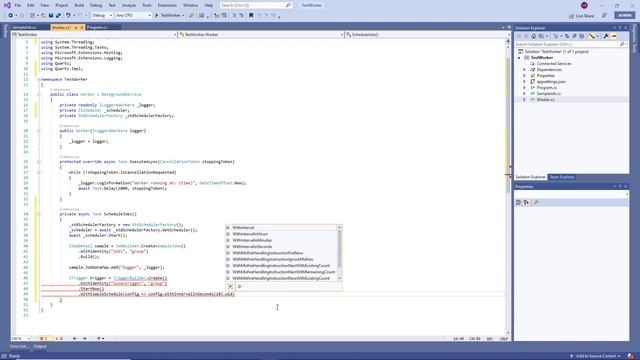Open the Project menu
The image size is (640, 360).
point(62,5)
